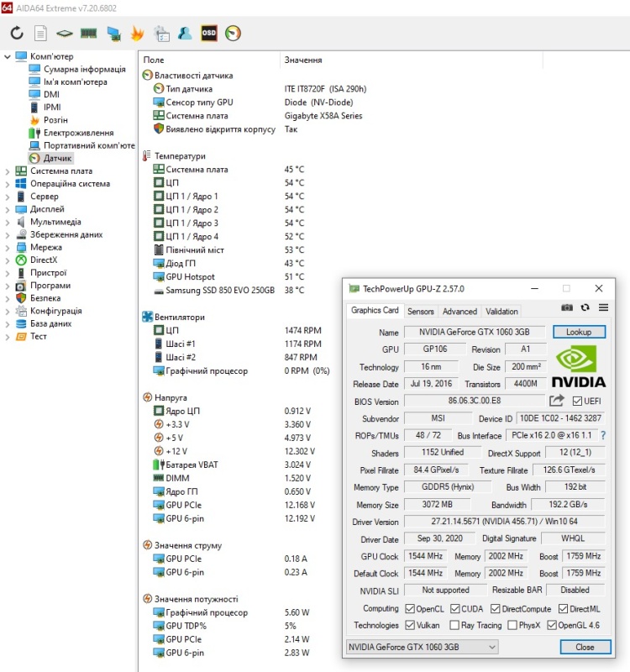The width and height of the screenshot is (630, 672).
Task: Select Портативний комп'ютер tree item
Action: coord(89,145)
